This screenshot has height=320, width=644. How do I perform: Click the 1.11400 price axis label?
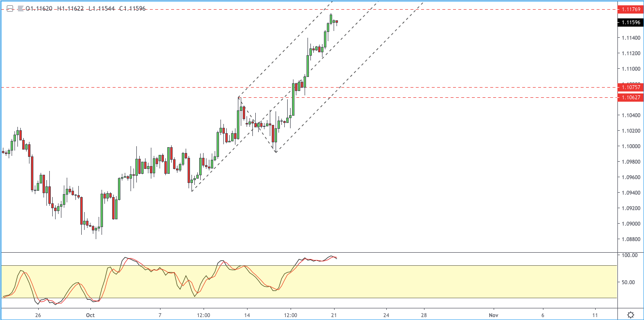631,38
